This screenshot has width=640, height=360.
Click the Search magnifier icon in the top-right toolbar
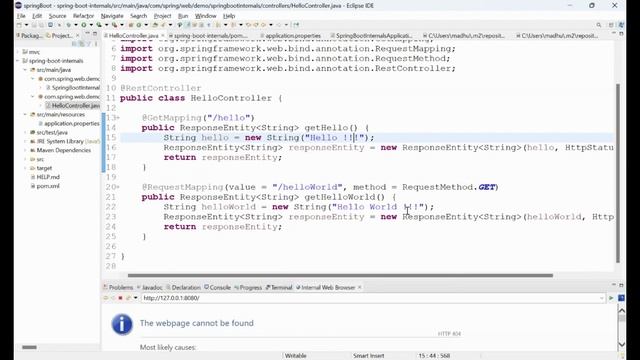[599, 25]
